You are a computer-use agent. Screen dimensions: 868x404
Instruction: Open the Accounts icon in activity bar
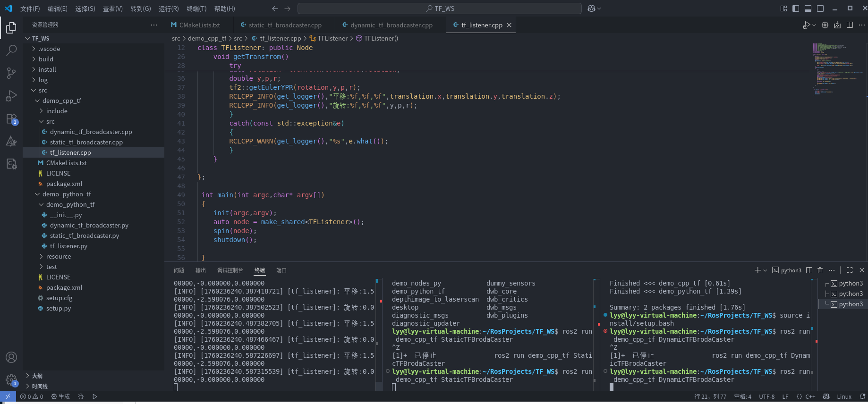point(11,357)
